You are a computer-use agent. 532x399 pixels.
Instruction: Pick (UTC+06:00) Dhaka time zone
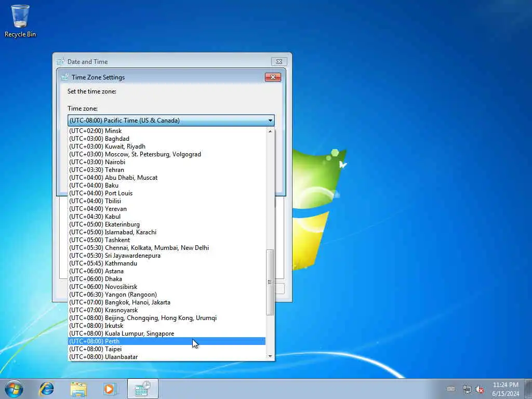[x=167, y=279]
